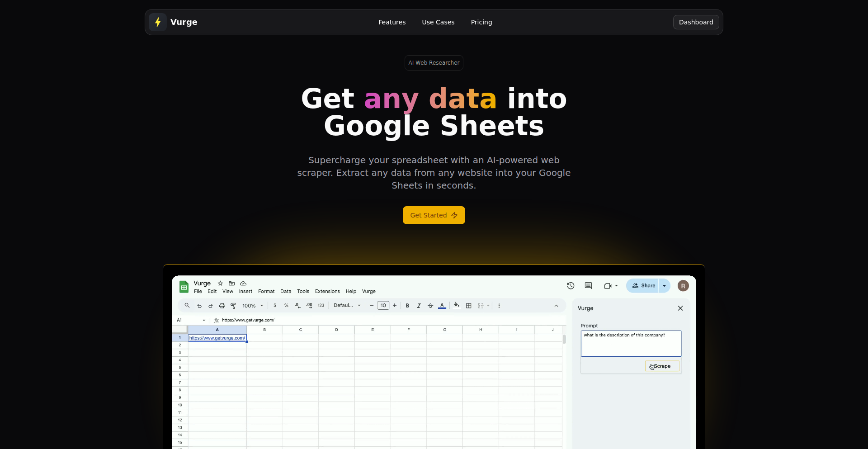This screenshot has height=449, width=868.
Task: Open the comments icon
Action: tap(588, 286)
